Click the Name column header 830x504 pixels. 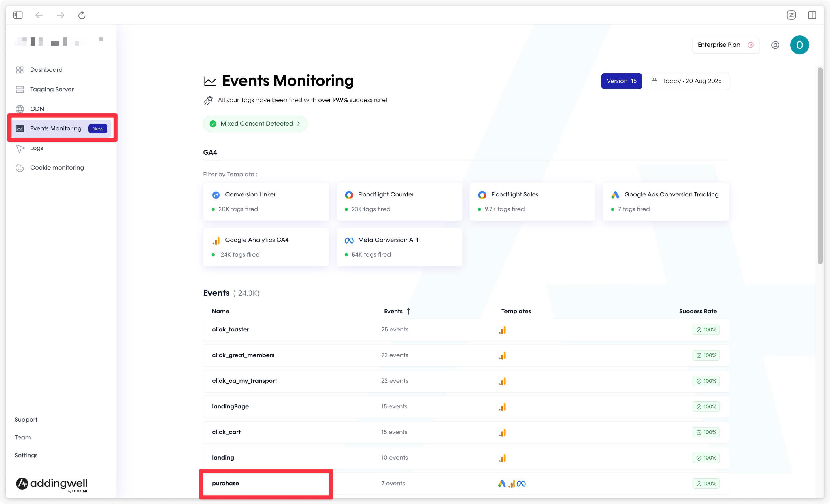click(220, 311)
